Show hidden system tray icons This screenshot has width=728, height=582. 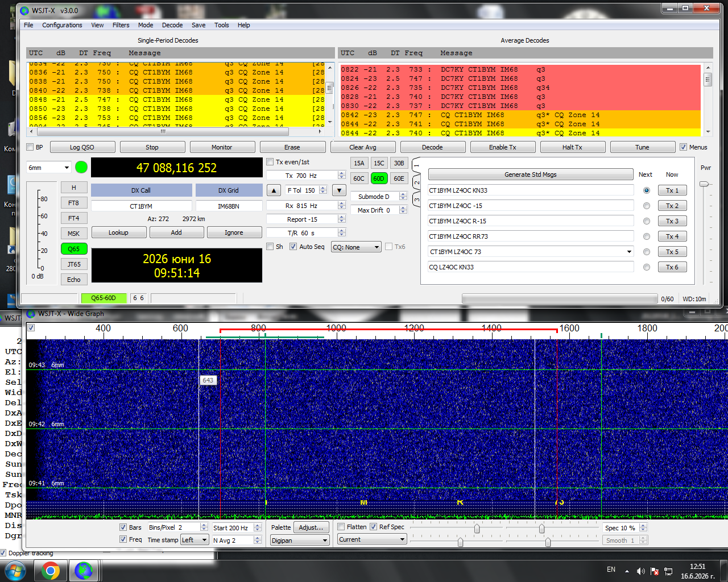click(627, 571)
